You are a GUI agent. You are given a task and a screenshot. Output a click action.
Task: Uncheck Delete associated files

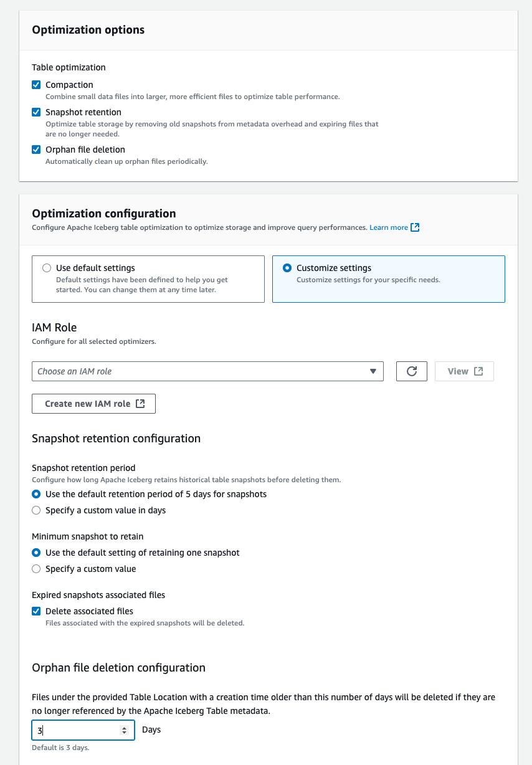(x=36, y=611)
